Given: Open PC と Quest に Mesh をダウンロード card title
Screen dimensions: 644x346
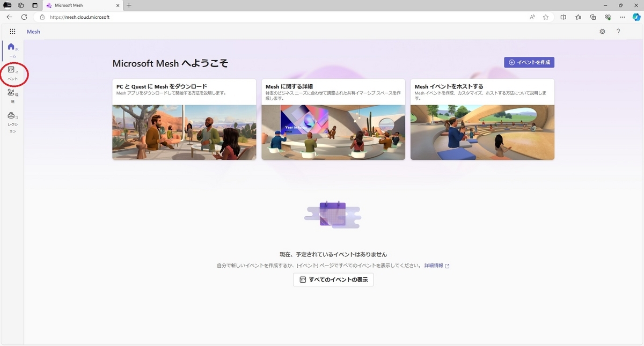Looking at the screenshot, I should click(x=162, y=86).
